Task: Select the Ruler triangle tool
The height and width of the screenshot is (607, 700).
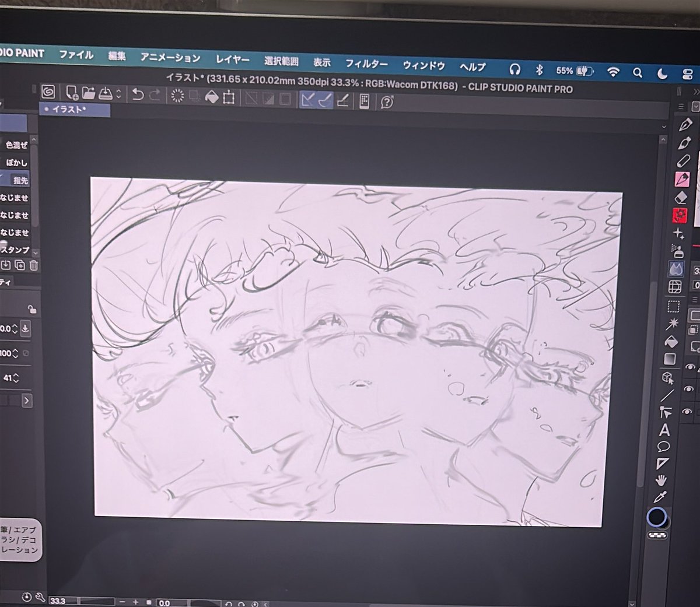Action: point(662,464)
